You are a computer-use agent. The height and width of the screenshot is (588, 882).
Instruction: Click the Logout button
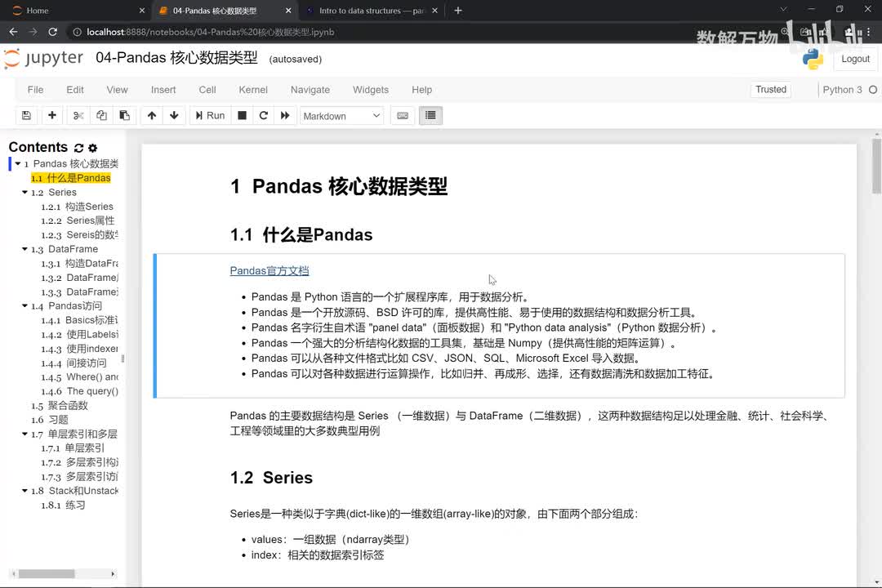(855, 59)
